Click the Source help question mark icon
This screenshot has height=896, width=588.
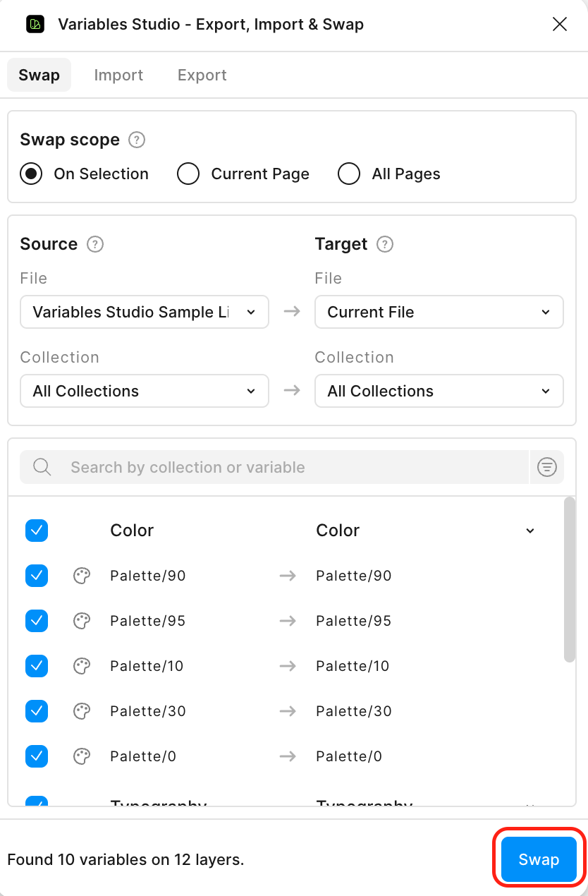(94, 244)
